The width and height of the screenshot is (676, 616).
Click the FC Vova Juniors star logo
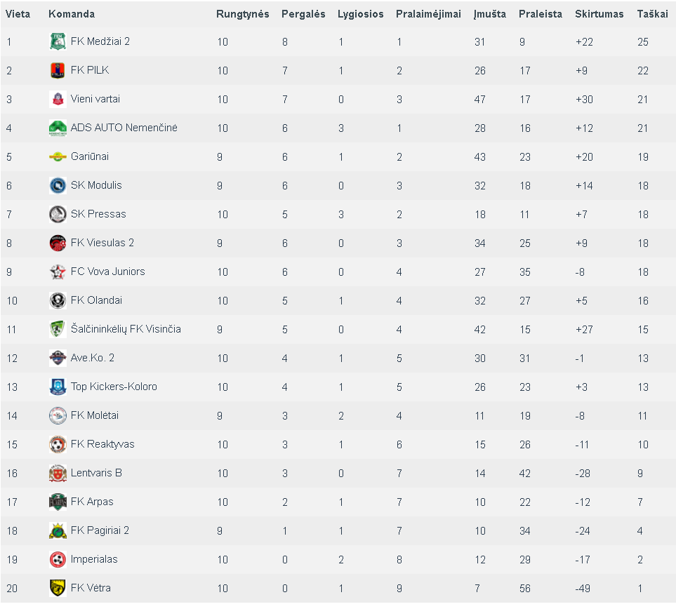pos(58,272)
